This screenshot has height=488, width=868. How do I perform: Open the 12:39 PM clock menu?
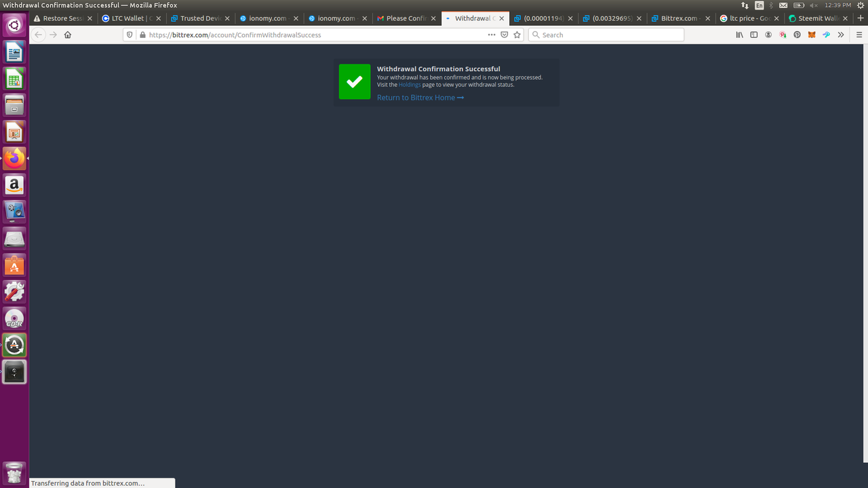[837, 5]
